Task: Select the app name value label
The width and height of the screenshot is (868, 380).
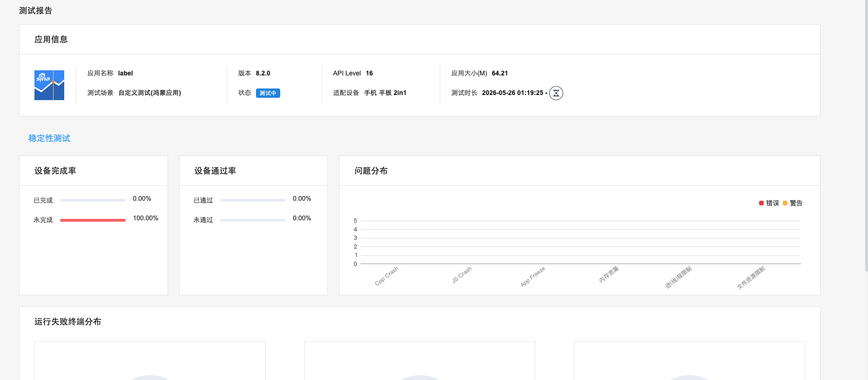Action: tap(126, 73)
